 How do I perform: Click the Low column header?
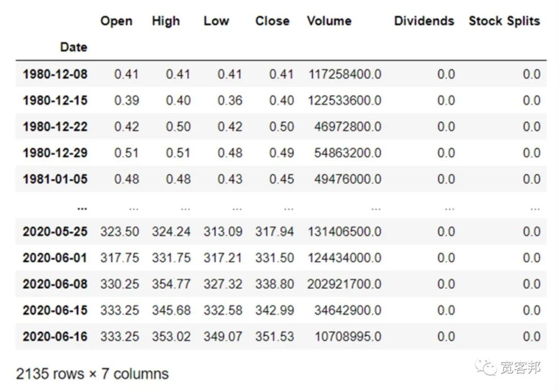(216, 21)
